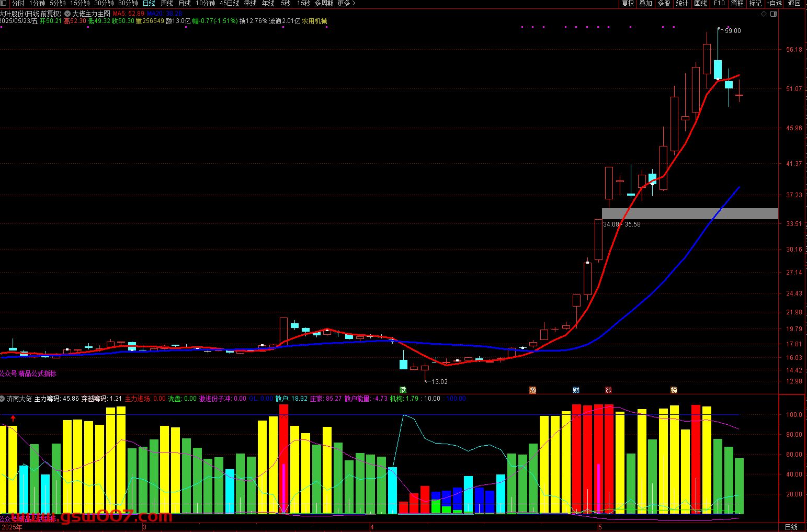The height and width of the screenshot is (532, 807).
Task: Click the blue 财 event marker
Action: click(x=576, y=390)
